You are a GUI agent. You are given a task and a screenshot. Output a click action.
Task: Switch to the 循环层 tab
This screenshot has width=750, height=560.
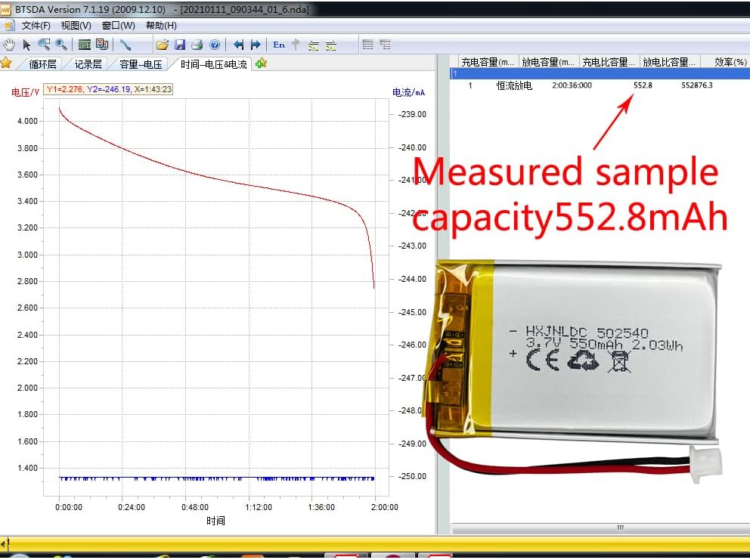coord(42,64)
